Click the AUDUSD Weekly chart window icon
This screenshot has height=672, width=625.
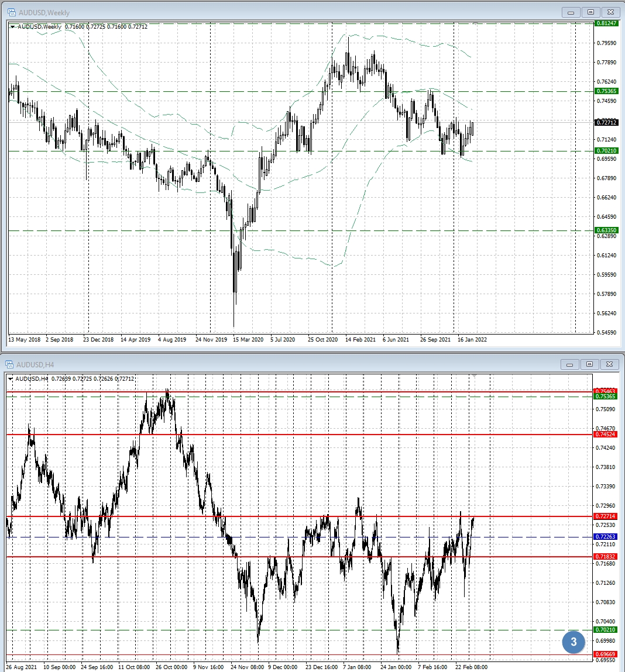(11, 12)
